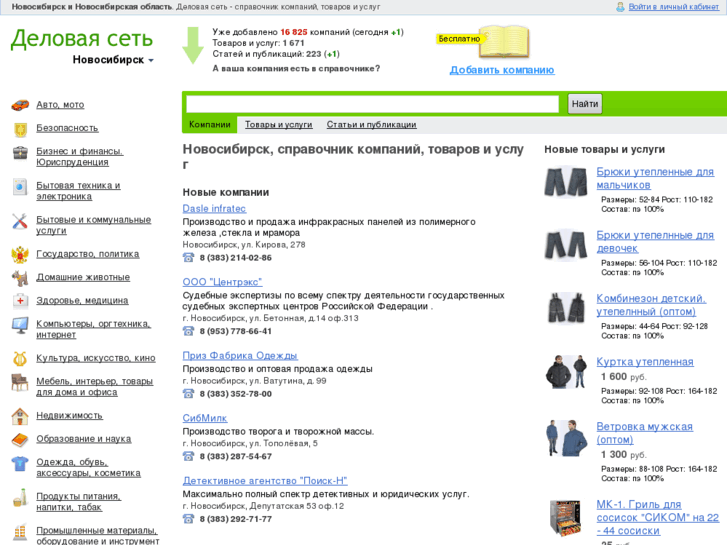Click the phone icon for Поиск-Н agency number
This screenshot has width=727, height=545.
188,519
